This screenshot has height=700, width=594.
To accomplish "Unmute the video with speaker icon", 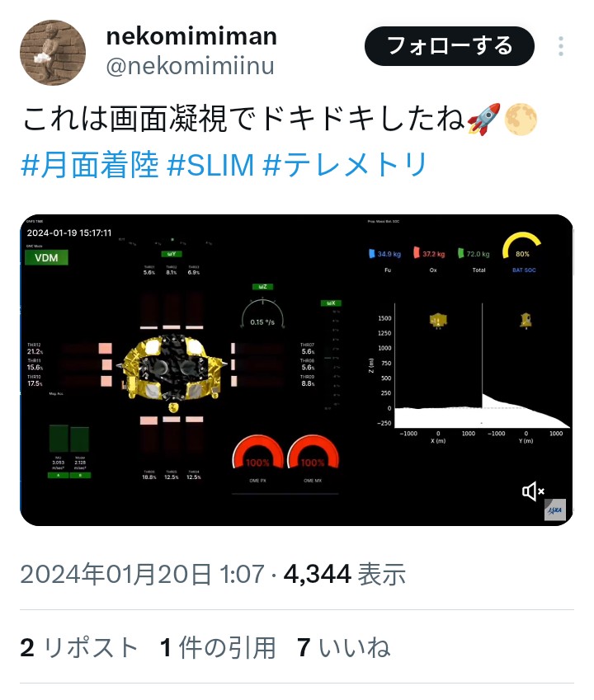I will click(533, 491).
